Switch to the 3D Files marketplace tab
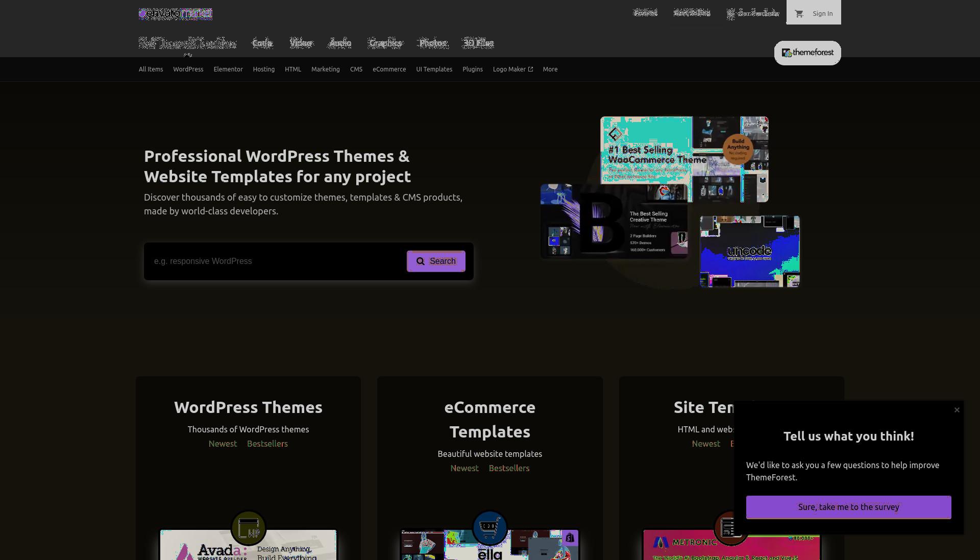This screenshot has height=560, width=980. point(478,43)
